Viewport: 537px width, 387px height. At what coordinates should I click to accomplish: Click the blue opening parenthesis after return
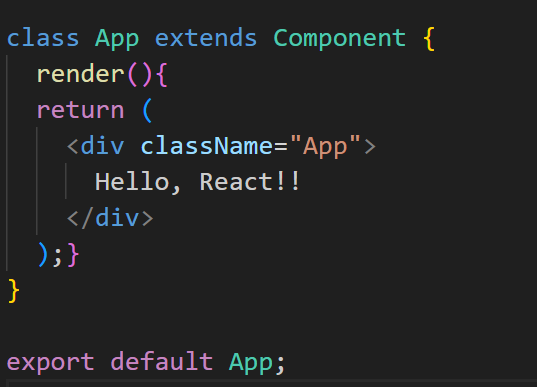[147, 110]
